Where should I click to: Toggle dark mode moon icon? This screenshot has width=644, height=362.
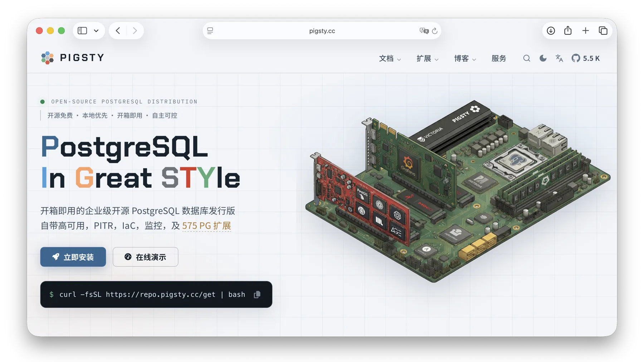click(543, 58)
